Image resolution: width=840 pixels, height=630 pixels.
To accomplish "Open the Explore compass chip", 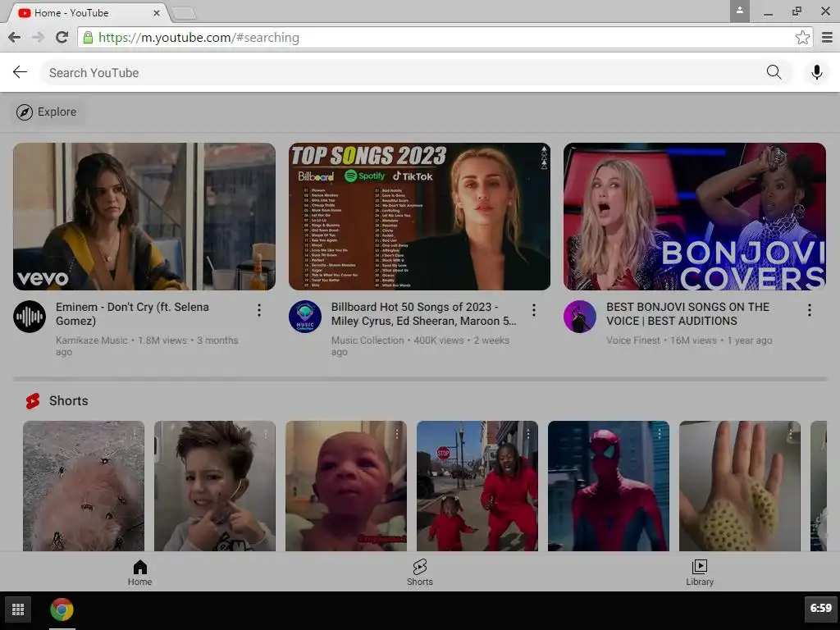I will tap(47, 112).
